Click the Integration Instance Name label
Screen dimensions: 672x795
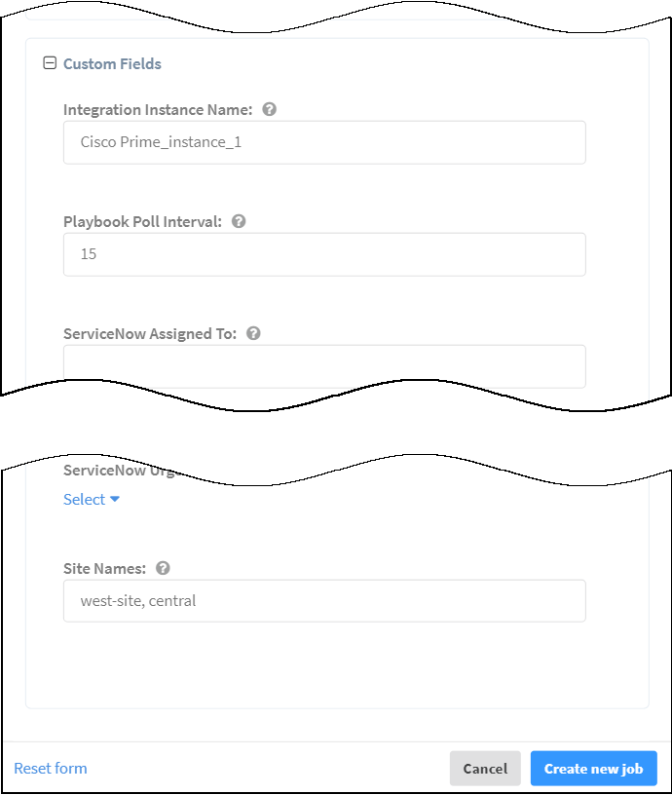pyautogui.click(x=158, y=110)
